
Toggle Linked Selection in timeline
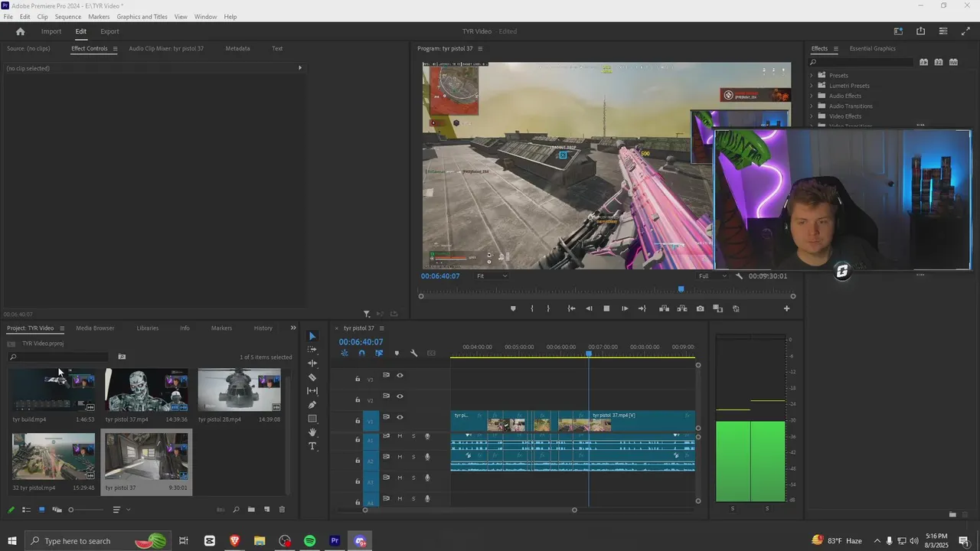[379, 353]
